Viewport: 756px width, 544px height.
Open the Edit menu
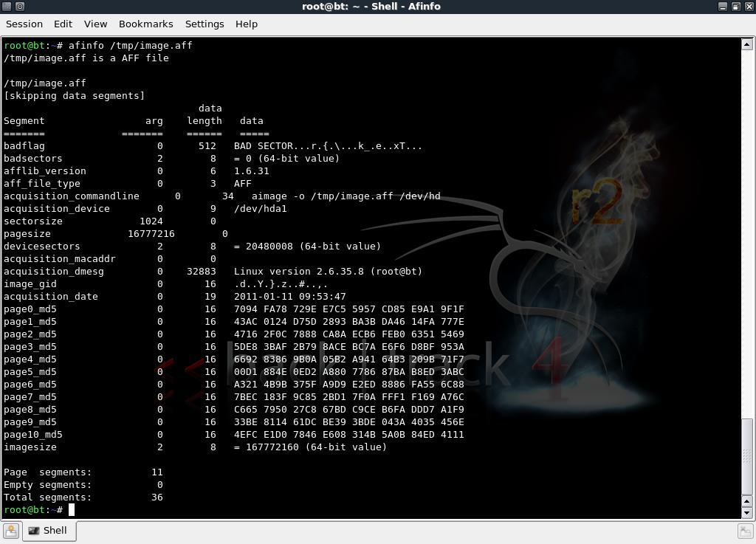pyautogui.click(x=63, y=24)
